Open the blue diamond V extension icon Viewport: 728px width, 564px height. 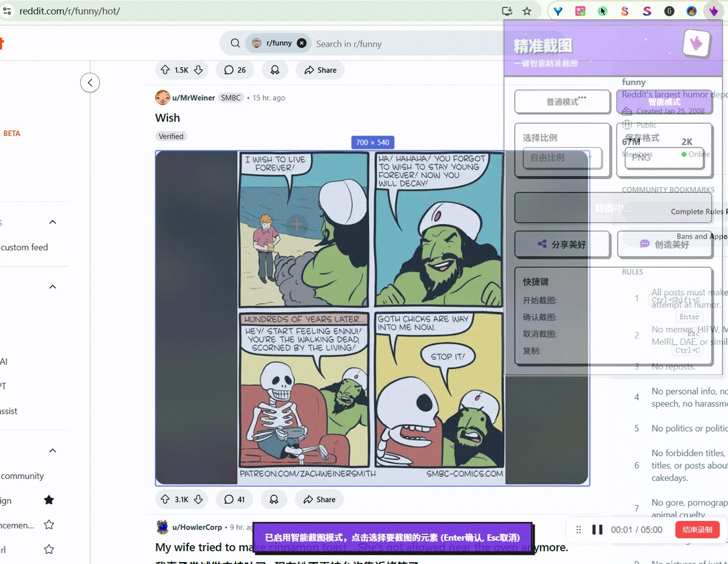pyautogui.click(x=558, y=11)
